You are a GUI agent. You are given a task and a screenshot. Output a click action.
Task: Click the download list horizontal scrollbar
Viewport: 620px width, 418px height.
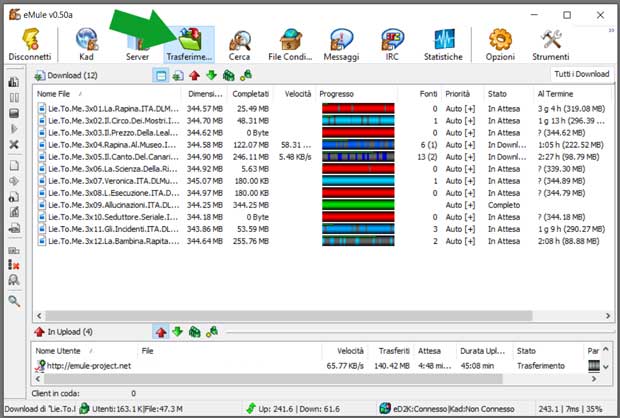[289, 315]
